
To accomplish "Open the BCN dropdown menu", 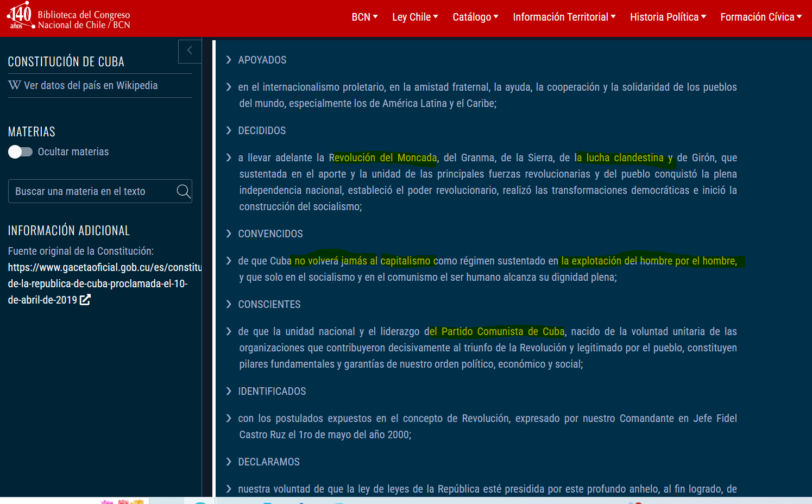I will pyautogui.click(x=364, y=17).
